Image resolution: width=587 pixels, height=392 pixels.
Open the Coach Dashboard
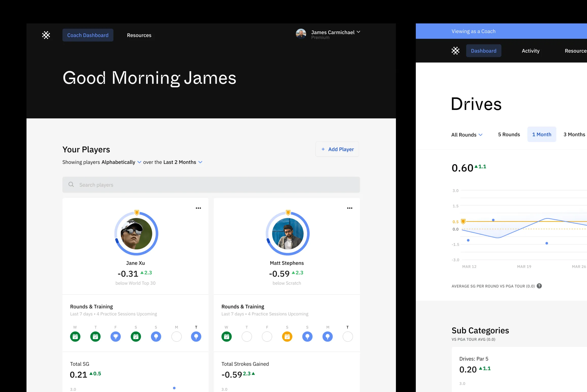pos(88,35)
